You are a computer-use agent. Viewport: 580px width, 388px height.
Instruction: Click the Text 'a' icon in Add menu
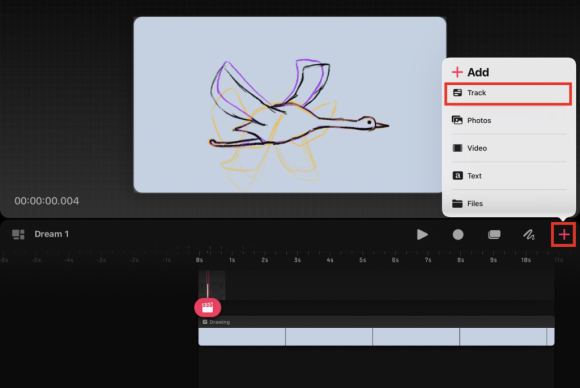pyautogui.click(x=458, y=176)
